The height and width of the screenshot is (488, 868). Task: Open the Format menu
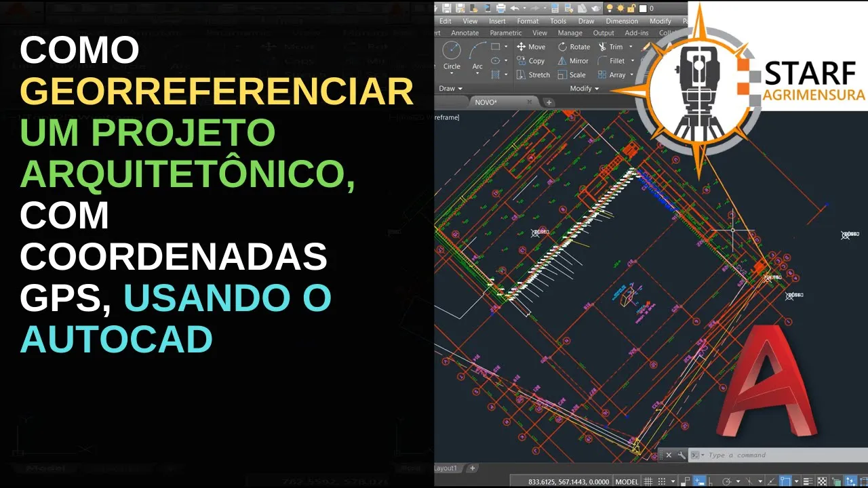coord(528,21)
